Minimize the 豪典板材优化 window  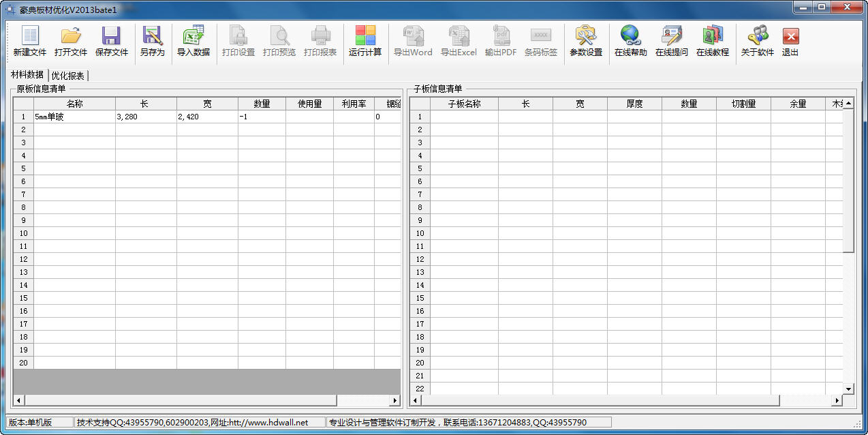click(x=803, y=7)
